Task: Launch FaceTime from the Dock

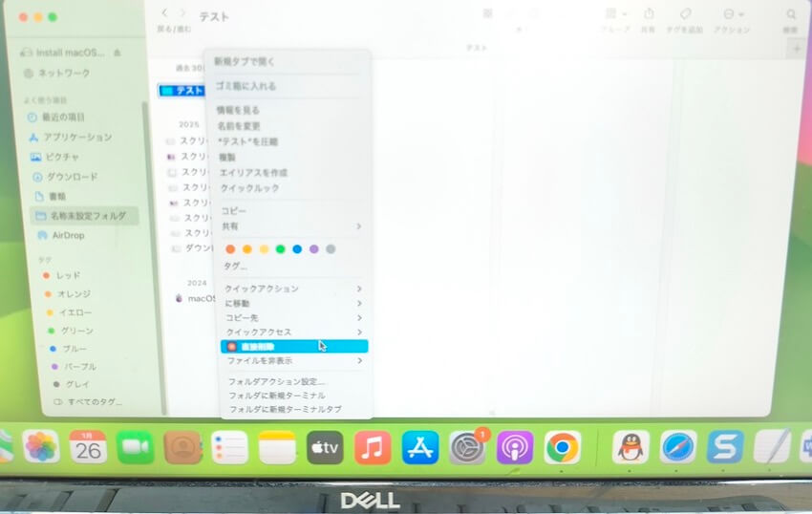Action: (135, 447)
